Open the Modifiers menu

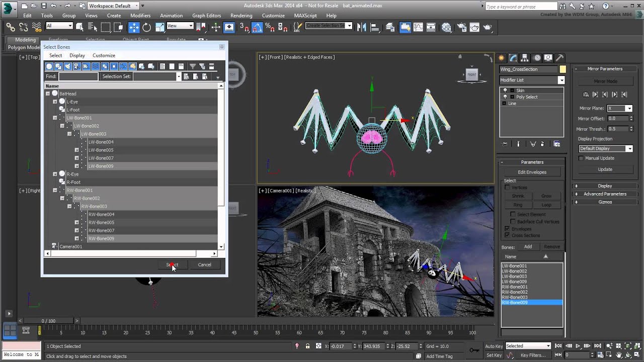click(140, 16)
